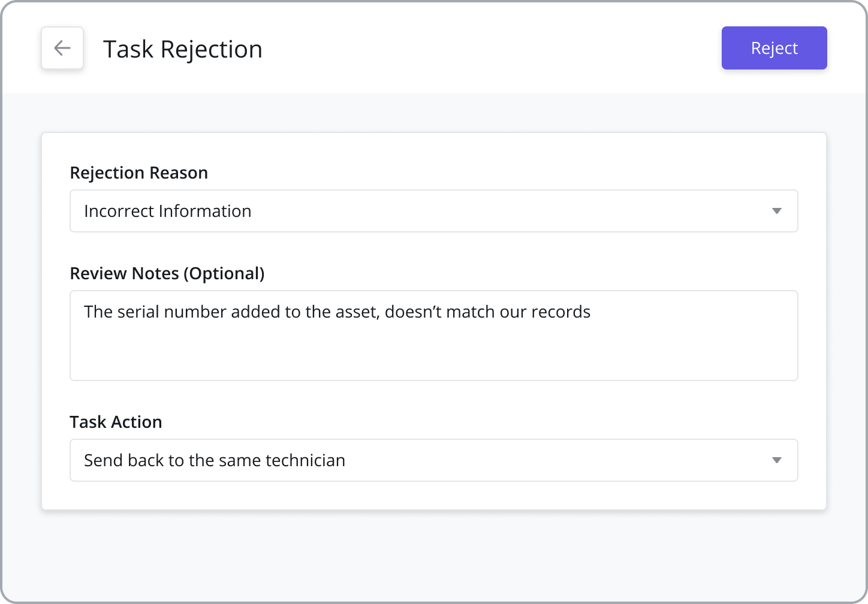Viewport: 868px width, 604px height.
Task: Click the chevron on Rejection Reason field
Action: coord(777,211)
